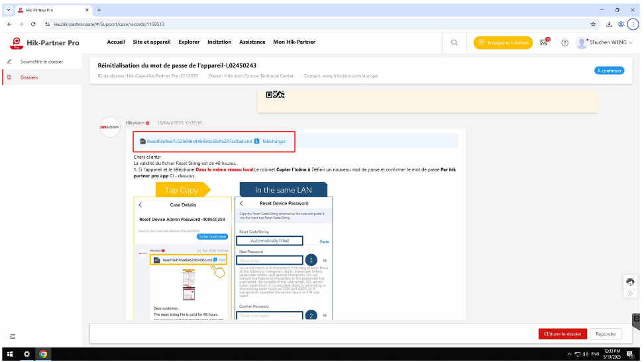Open the Chrome three-dot menu
This screenshot has height=362, width=644.
click(x=633, y=24)
